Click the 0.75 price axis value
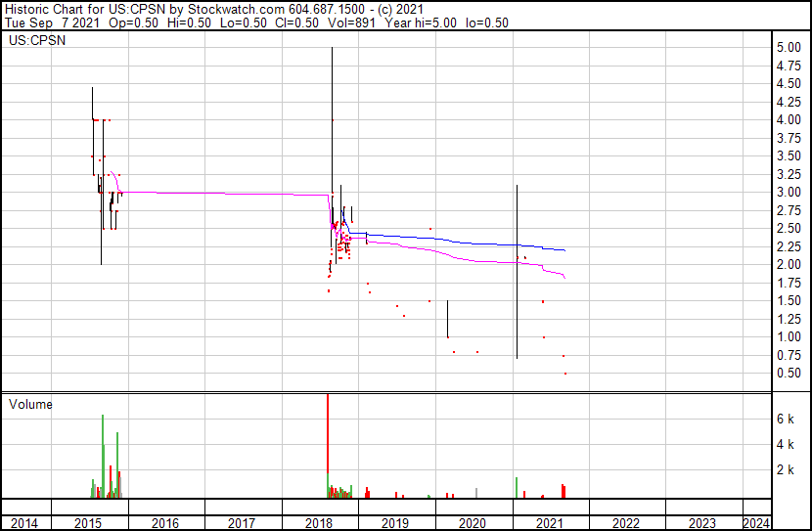Image resolution: width=812 pixels, height=531 pixels. click(789, 356)
